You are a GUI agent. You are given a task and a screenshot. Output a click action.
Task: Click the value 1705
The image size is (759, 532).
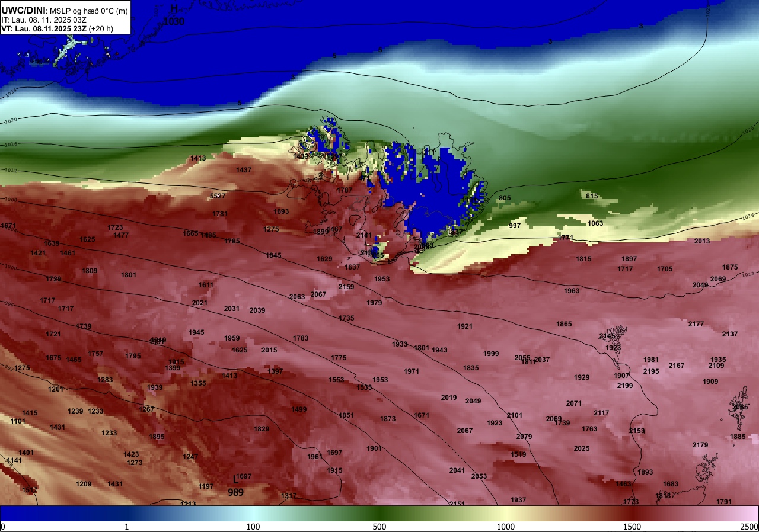tap(665, 269)
